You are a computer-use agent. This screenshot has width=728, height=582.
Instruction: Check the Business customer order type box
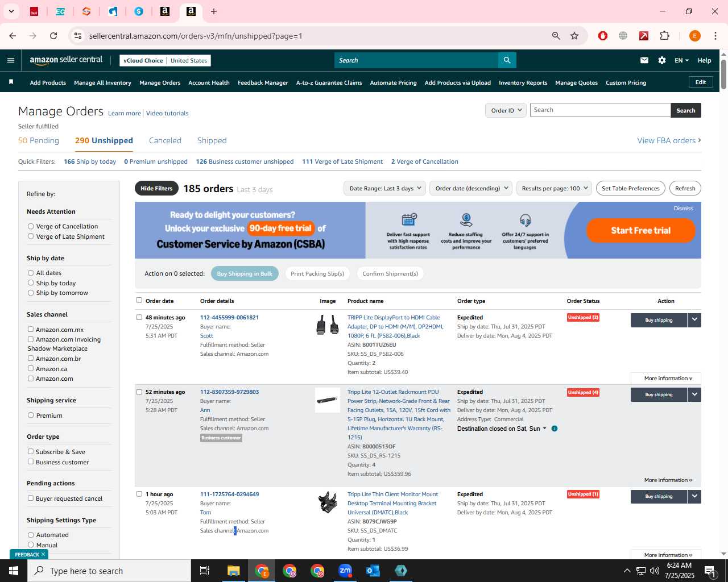click(31, 462)
